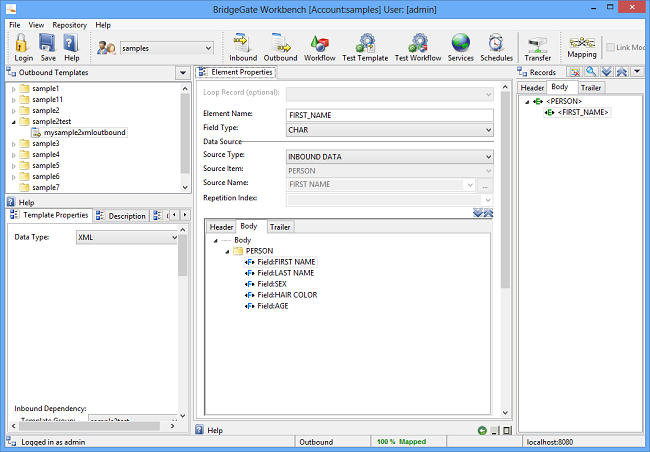This screenshot has height=452, width=650.
Task: Open Schedules clock icon
Action: (x=496, y=43)
